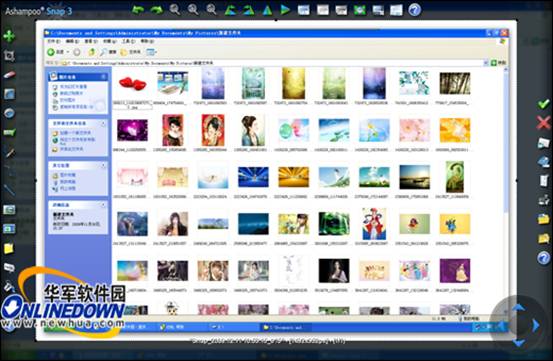Screen dimensions: 553x361
Task: Click the blue up arrow on navigation pad
Action: pos(518,308)
